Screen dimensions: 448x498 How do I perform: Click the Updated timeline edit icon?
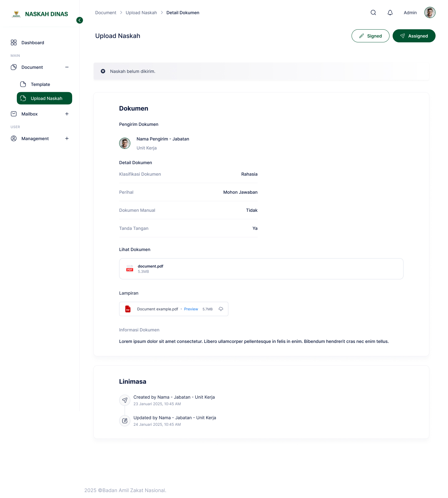pos(125,421)
